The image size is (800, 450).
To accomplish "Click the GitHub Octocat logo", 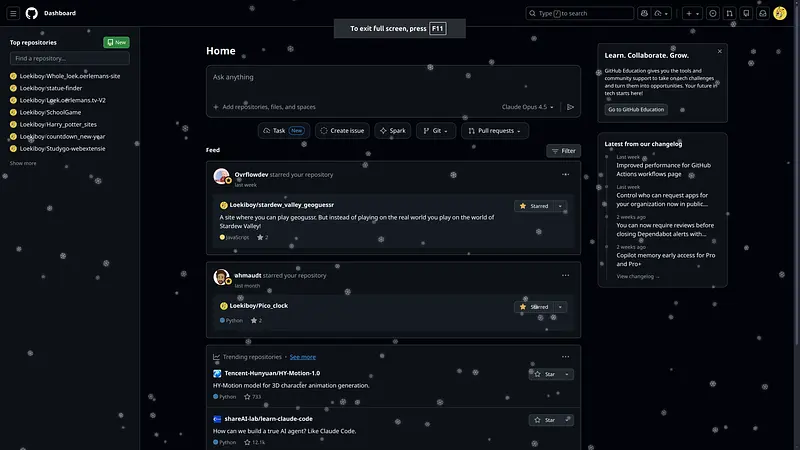I will [31, 13].
